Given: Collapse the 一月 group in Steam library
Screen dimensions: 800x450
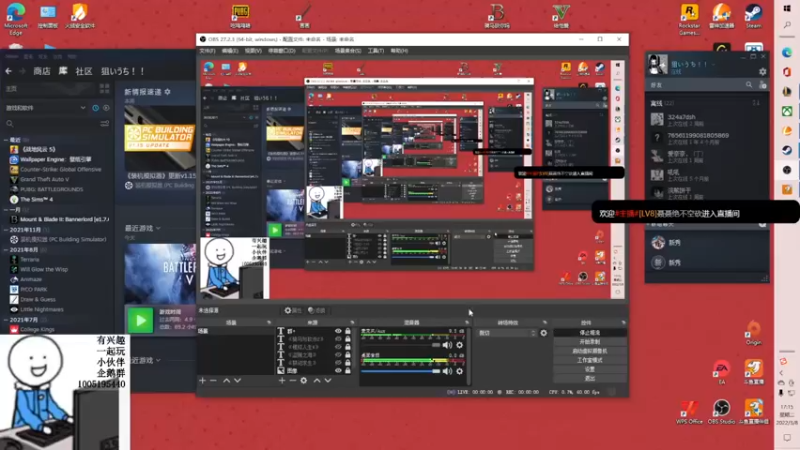Looking at the screenshot, I should 6,210.
